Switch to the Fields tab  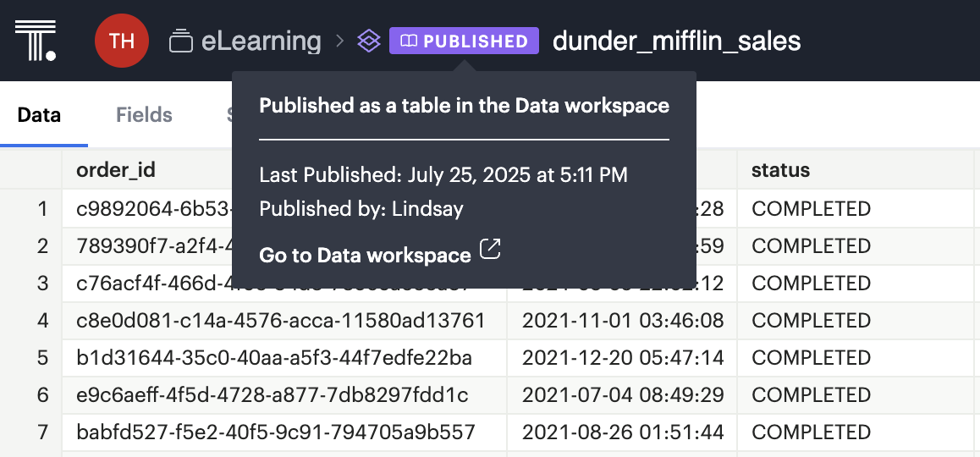[144, 115]
